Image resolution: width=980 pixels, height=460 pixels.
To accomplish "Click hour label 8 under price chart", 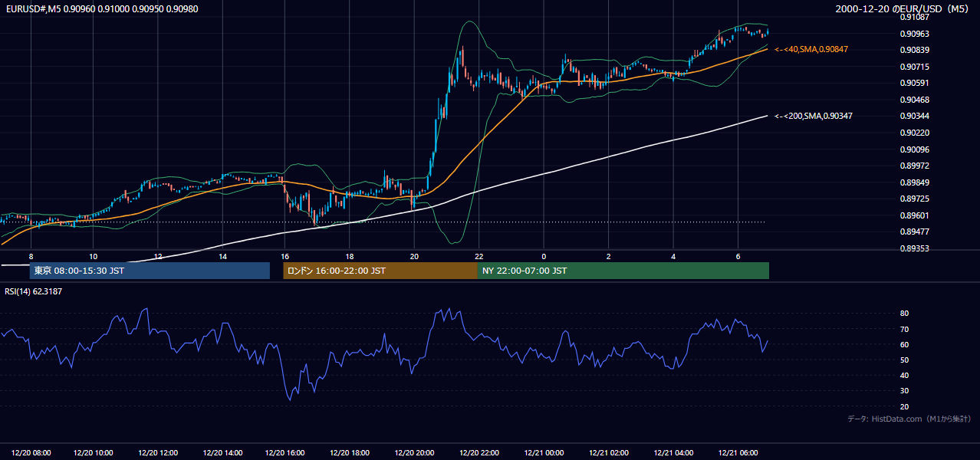I will coord(31,256).
